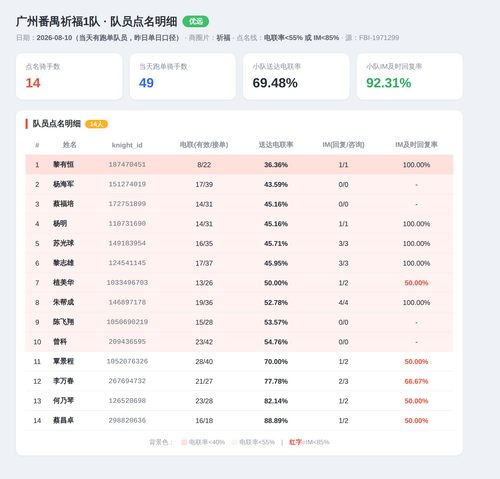The height and width of the screenshot is (479, 500).
Task: Click the 8/22 call count cell
Action: [204, 165]
